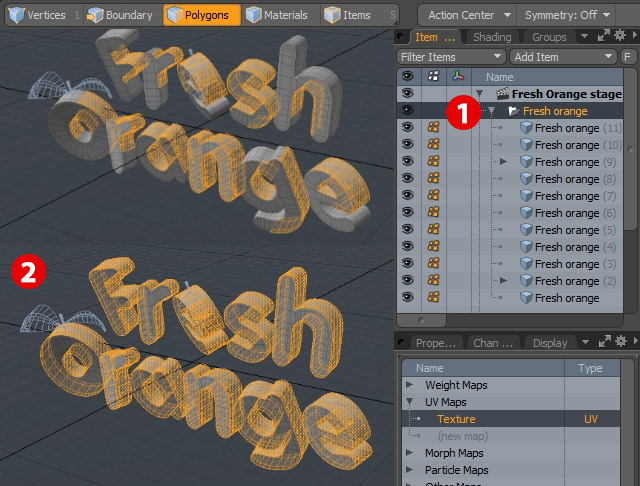Click the Fresh orange group folder icon
Screen dimensions: 640x486
[513, 111]
